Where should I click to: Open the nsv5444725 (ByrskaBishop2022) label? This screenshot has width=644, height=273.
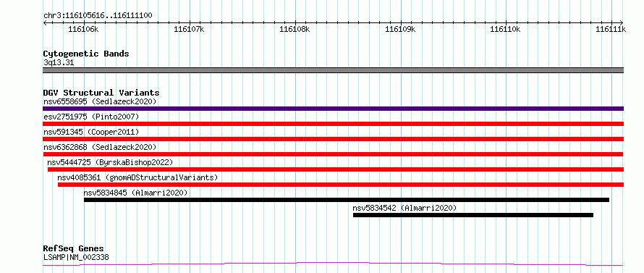point(110,162)
